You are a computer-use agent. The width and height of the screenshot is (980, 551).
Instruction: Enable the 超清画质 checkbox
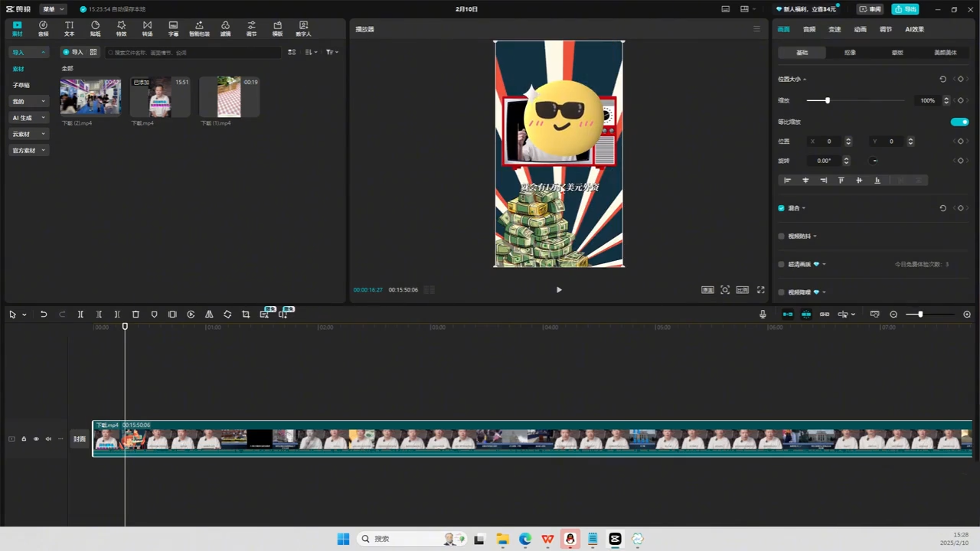click(x=781, y=264)
